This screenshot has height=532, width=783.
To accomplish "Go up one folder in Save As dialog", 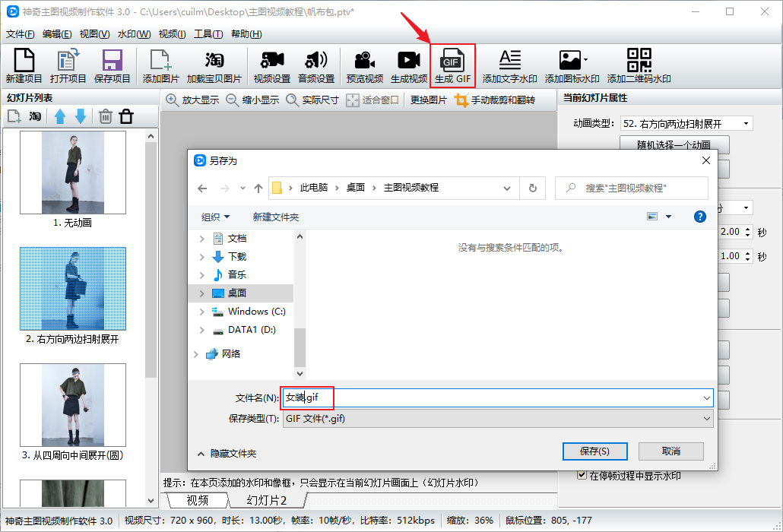I will [x=258, y=188].
